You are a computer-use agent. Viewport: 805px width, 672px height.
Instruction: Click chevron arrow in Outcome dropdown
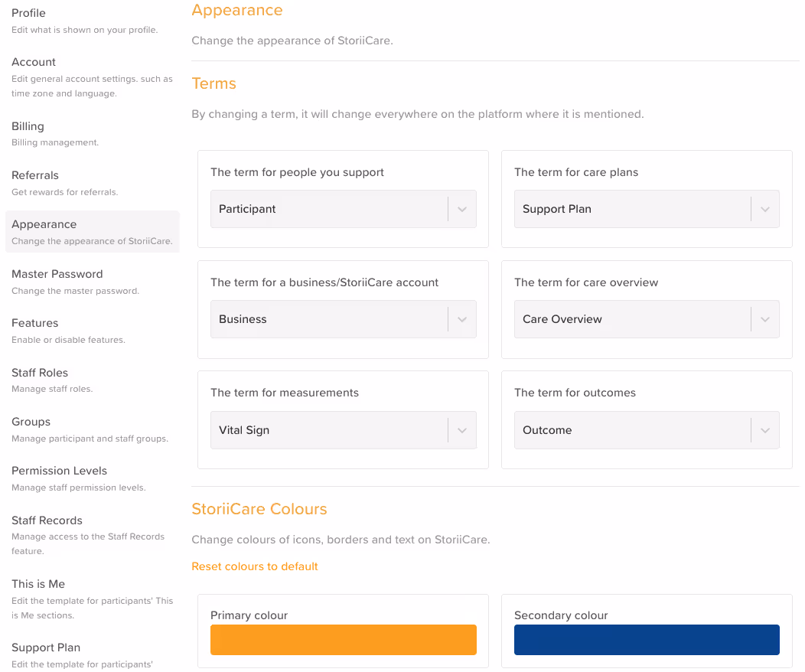[765, 431]
